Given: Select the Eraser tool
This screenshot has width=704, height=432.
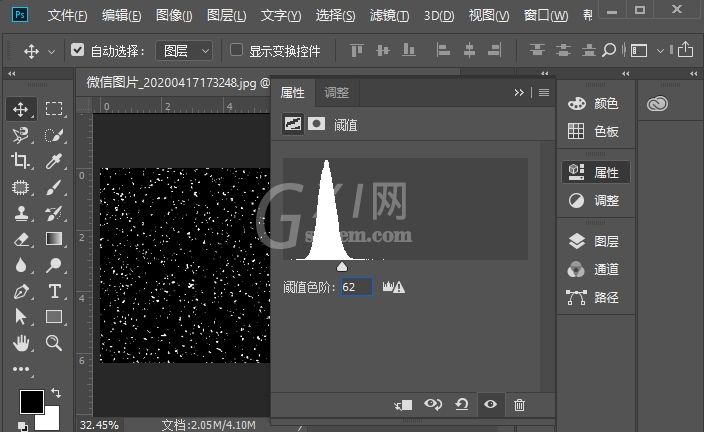Looking at the screenshot, I should [x=21, y=239].
